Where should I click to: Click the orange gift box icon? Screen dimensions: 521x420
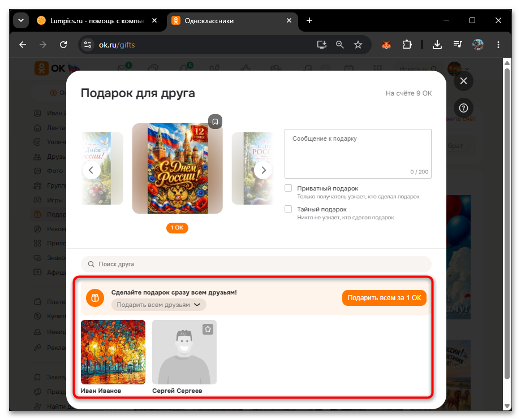[95, 298]
